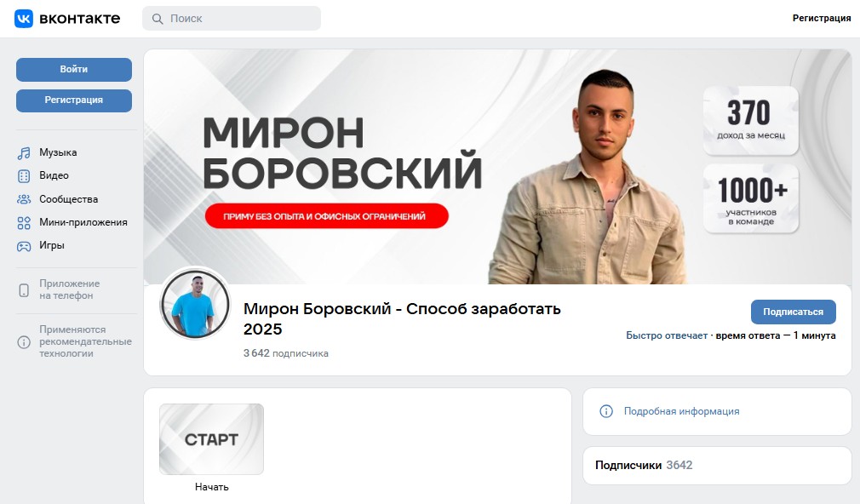Screen dimensions: 860x504
Task: Click the blue Войти button
Action: (74, 70)
